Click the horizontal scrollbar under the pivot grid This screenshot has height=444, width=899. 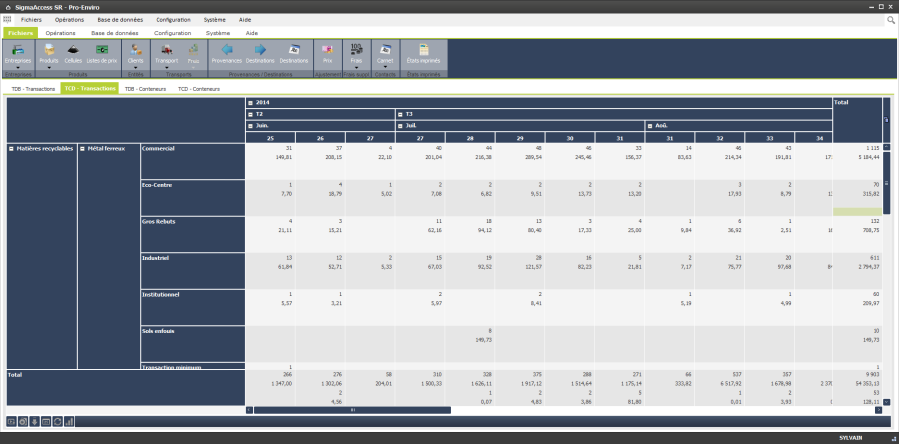point(351,410)
